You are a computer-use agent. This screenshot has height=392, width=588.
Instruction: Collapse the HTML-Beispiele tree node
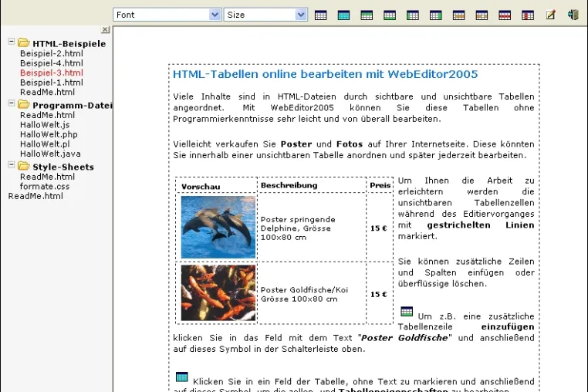(12, 41)
